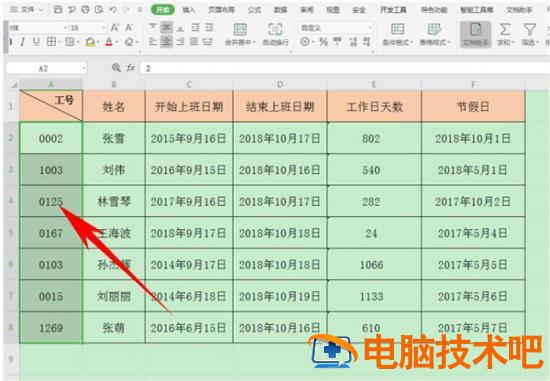Click the 自动换行 wrap text button
Screen dimensions: 550x381
[x=276, y=34]
